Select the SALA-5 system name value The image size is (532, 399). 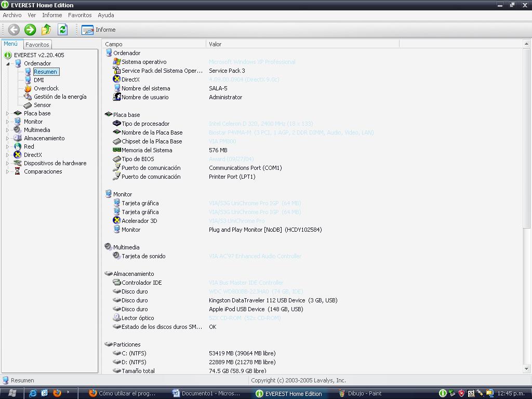[x=218, y=88]
